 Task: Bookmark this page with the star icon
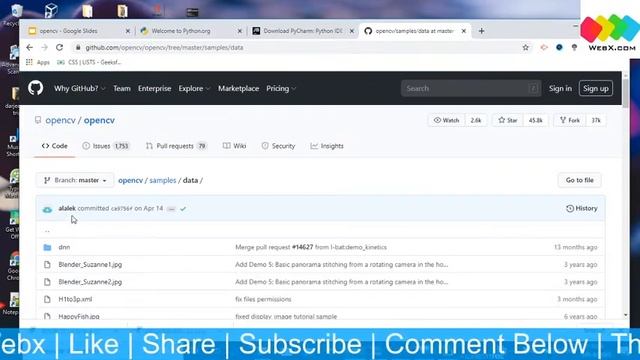click(526, 47)
